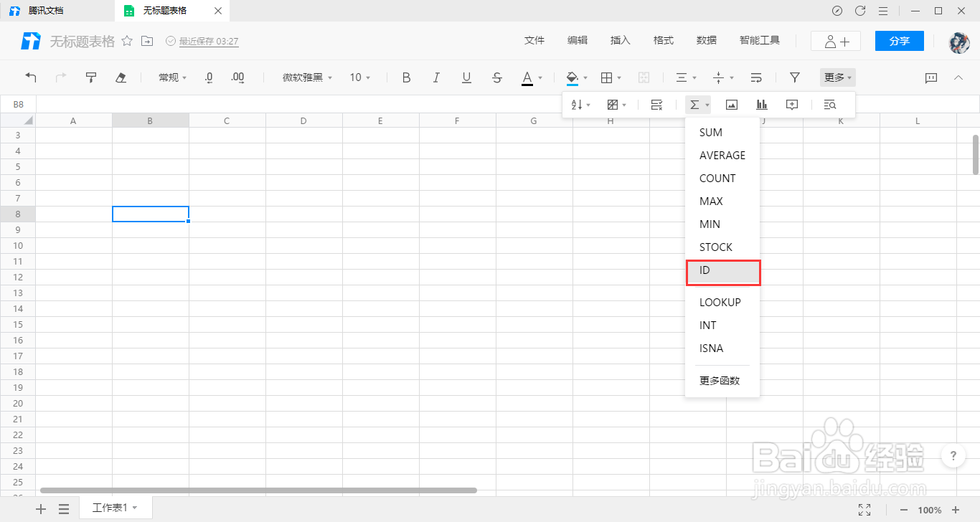
Task: Move document to folder icon
Action: (x=147, y=41)
